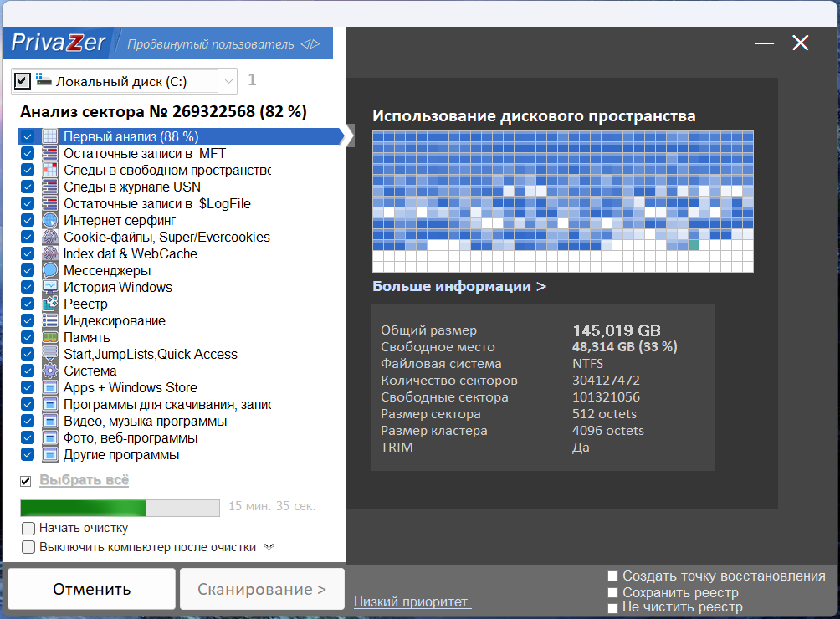Image resolution: width=840 pixels, height=619 pixels.
Task: Click the green scan progress bar
Action: (x=120, y=508)
